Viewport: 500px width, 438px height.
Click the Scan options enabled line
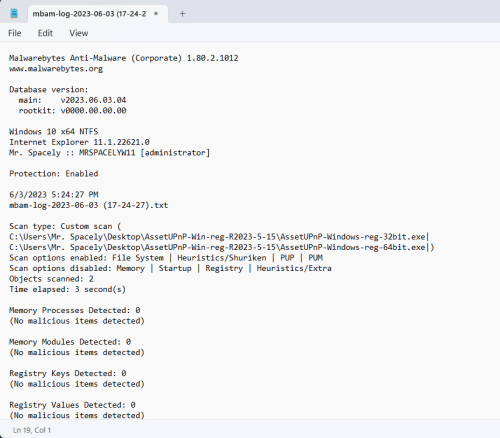(166, 258)
